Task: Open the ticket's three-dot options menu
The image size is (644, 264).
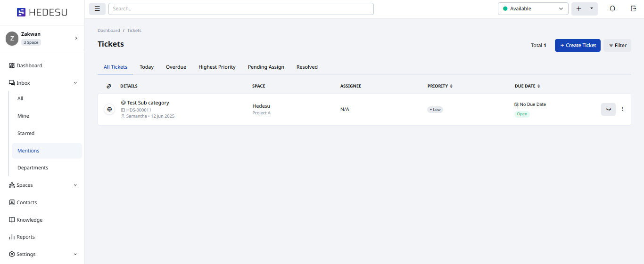Action: point(622,109)
